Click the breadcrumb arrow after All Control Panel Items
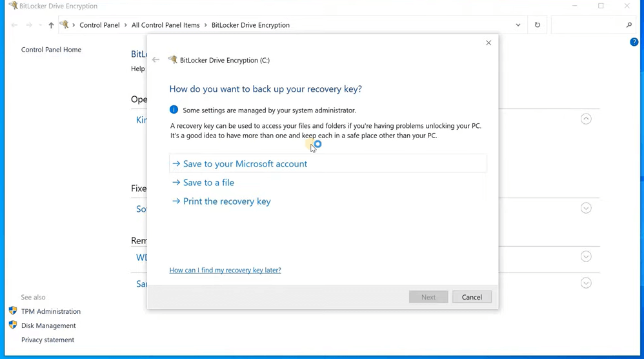Image resolution: width=644 pixels, height=359 pixels. coord(205,25)
